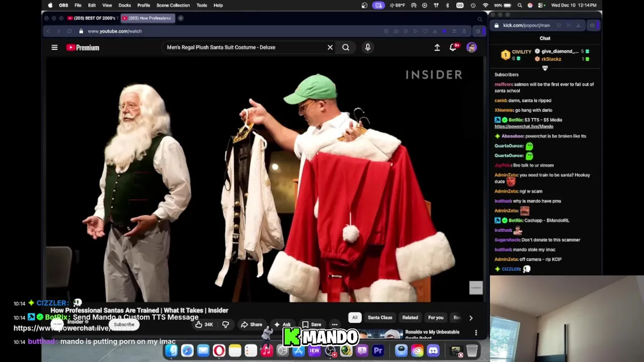Open the OBS Edit menu
The height and width of the screenshot is (362, 644).
pyautogui.click(x=92, y=5)
